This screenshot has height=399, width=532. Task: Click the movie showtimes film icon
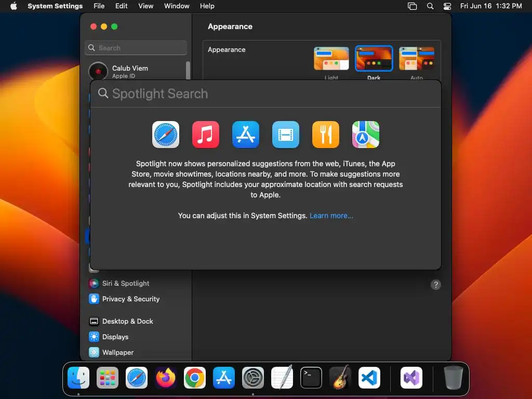[x=286, y=135]
